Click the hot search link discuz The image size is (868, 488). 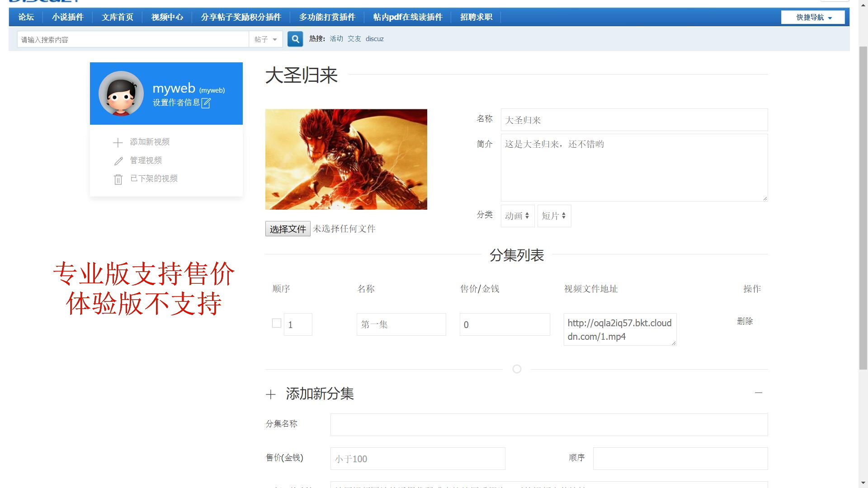(374, 39)
